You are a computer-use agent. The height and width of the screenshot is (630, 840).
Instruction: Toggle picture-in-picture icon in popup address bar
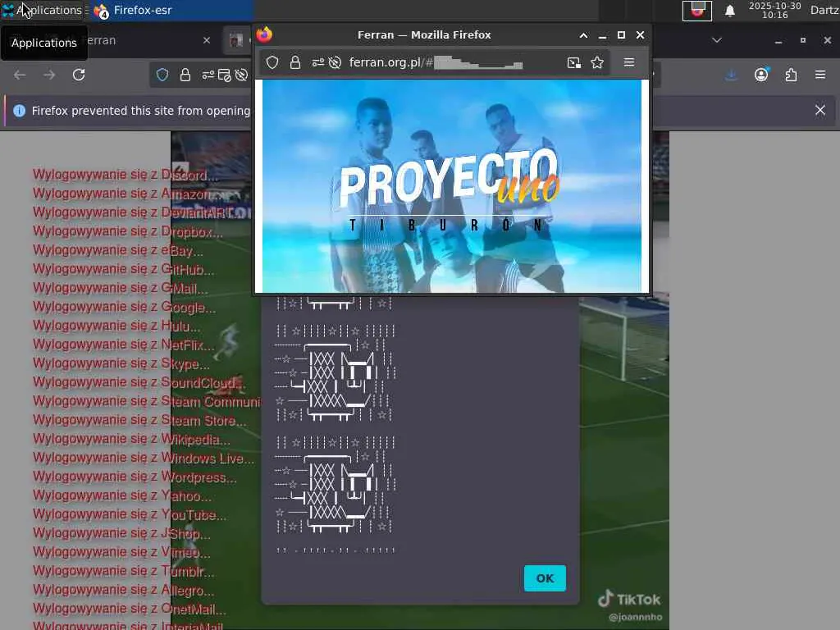[573, 62]
